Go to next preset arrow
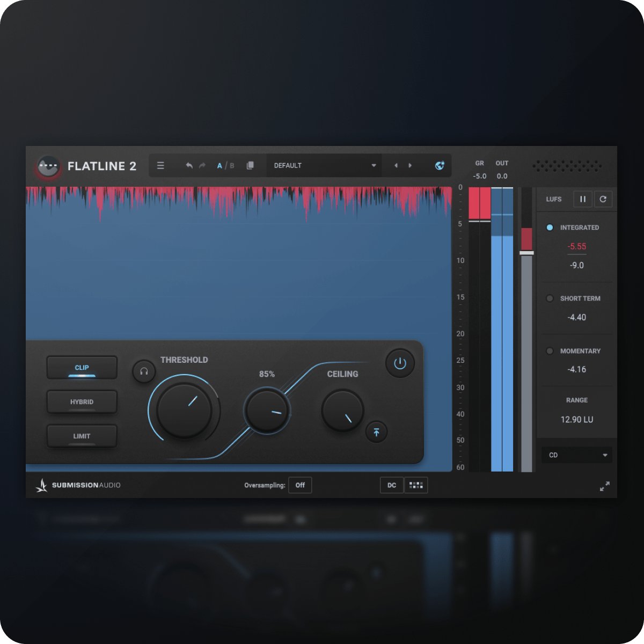The width and height of the screenshot is (644, 644). [410, 166]
